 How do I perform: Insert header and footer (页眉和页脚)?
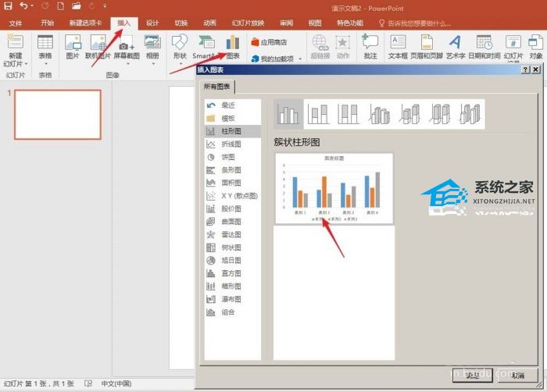pos(427,47)
